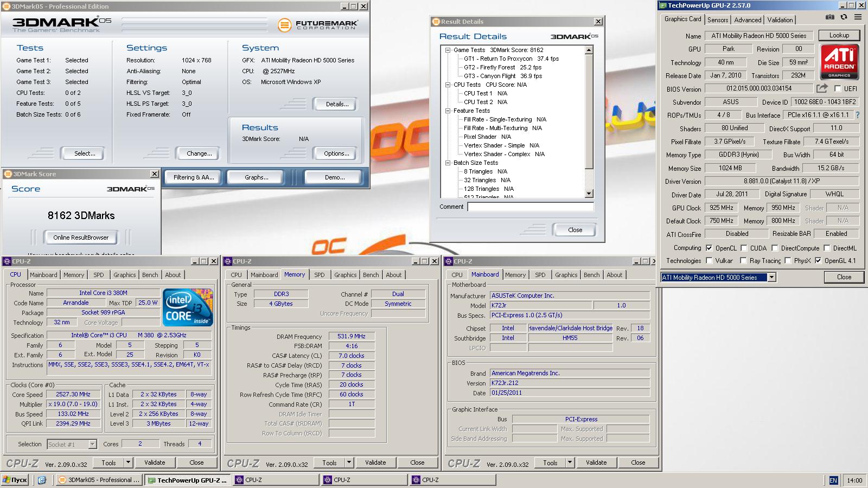
Task: Toggle the PhysX checkbox
Action: point(788,260)
